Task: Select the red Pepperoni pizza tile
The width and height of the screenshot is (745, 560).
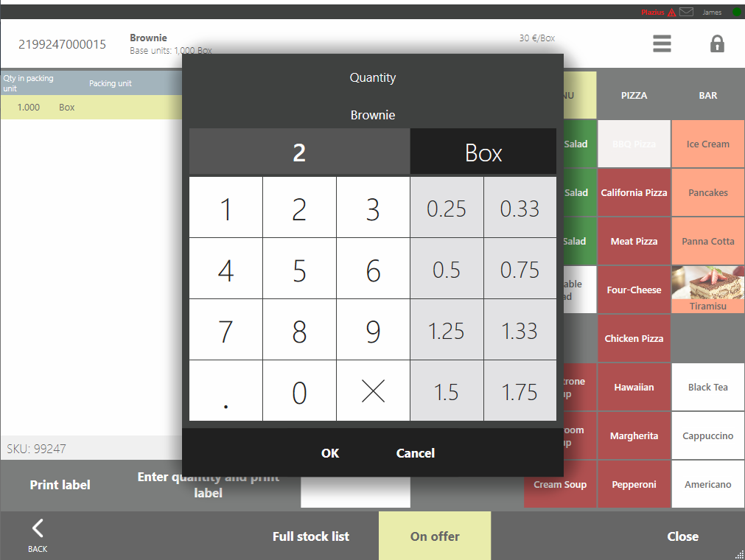Action: [634, 484]
